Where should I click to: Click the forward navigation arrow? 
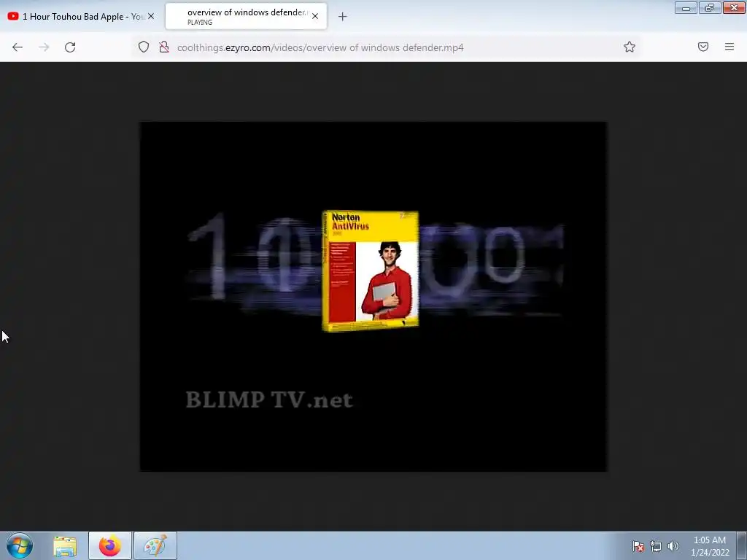(44, 47)
